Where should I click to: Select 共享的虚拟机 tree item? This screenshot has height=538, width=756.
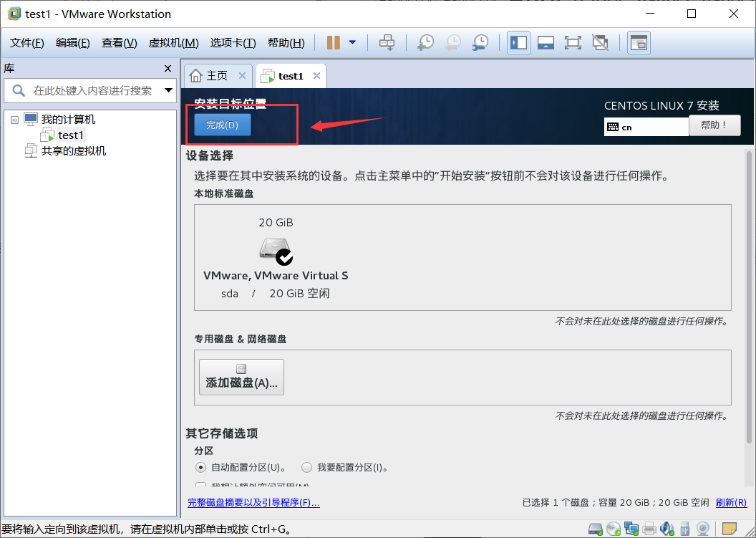[x=73, y=150]
